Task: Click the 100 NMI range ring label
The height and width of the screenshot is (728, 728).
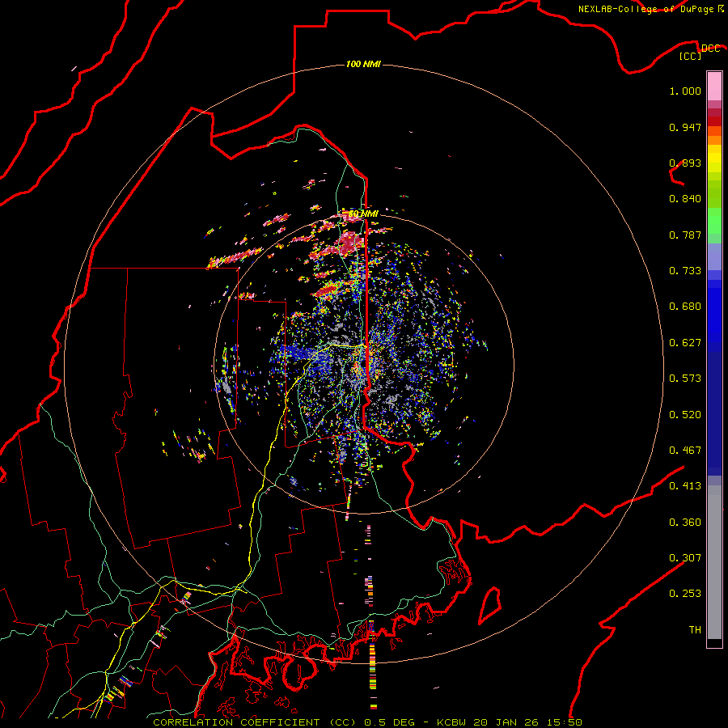Action: tap(363, 64)
